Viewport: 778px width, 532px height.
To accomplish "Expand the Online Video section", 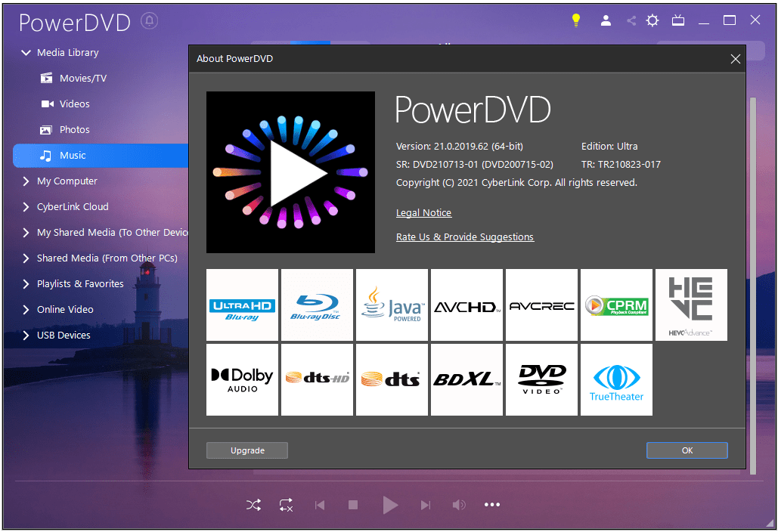I will 25,310.
